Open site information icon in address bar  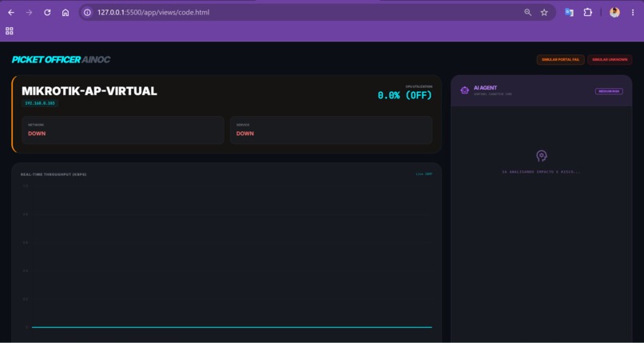point(87,12)
